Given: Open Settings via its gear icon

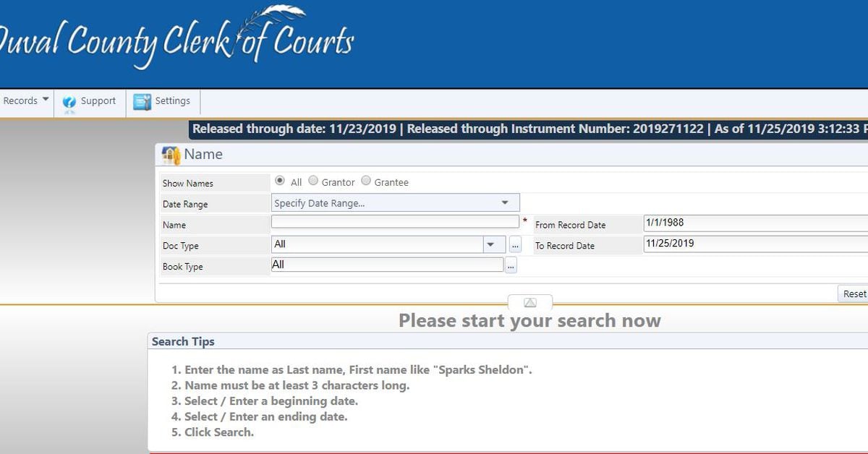Looking at the screenshot, I should (142, 102).
